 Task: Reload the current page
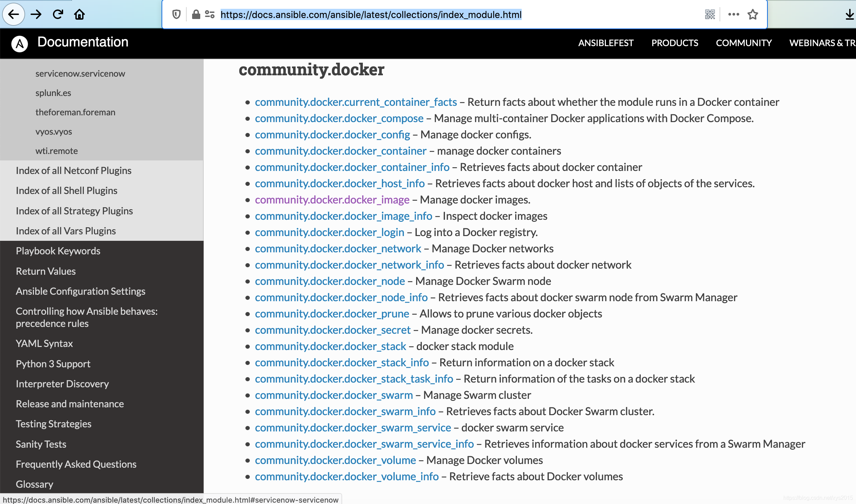tap(58, 14)
